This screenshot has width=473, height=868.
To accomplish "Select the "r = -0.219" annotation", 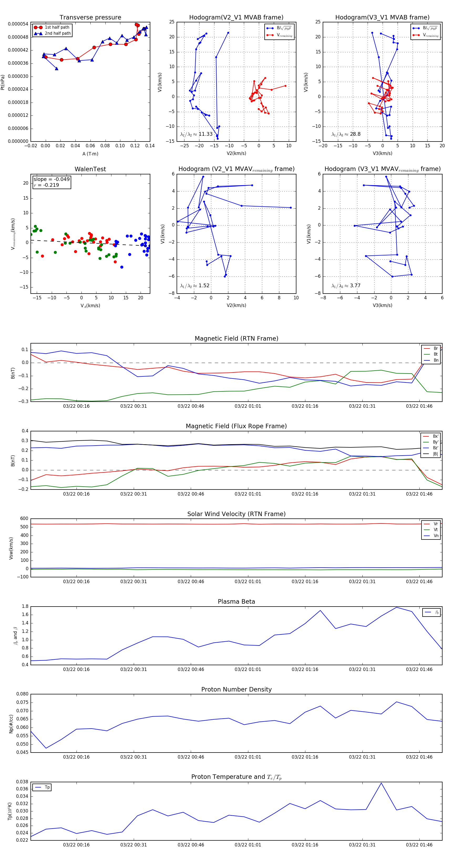I will click(x=46, y=185).
